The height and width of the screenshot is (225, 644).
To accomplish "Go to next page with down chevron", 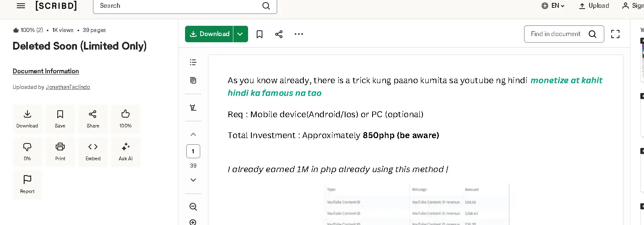I will click(x=193, y=180).
